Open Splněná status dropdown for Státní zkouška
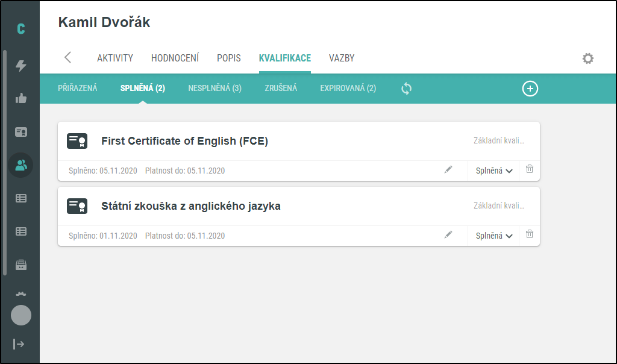The width and height of the screenshot is (617, 364). point(494,236)
